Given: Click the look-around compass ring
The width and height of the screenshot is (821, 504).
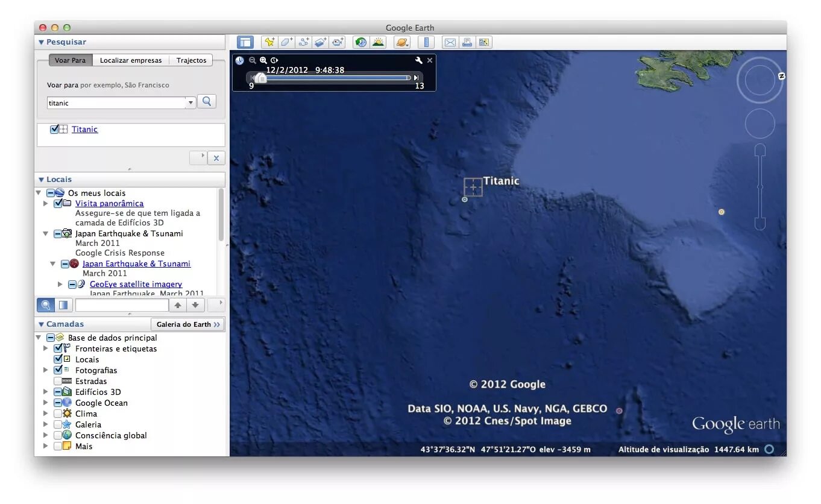Looking at the screenshot, I should [x=760, y=80].
